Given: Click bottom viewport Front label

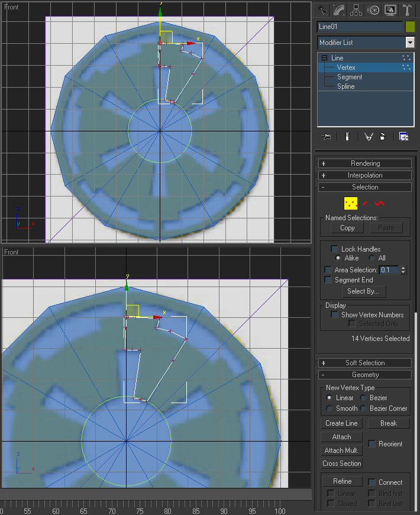Looking at the screenshot, I should click(11, 252).
